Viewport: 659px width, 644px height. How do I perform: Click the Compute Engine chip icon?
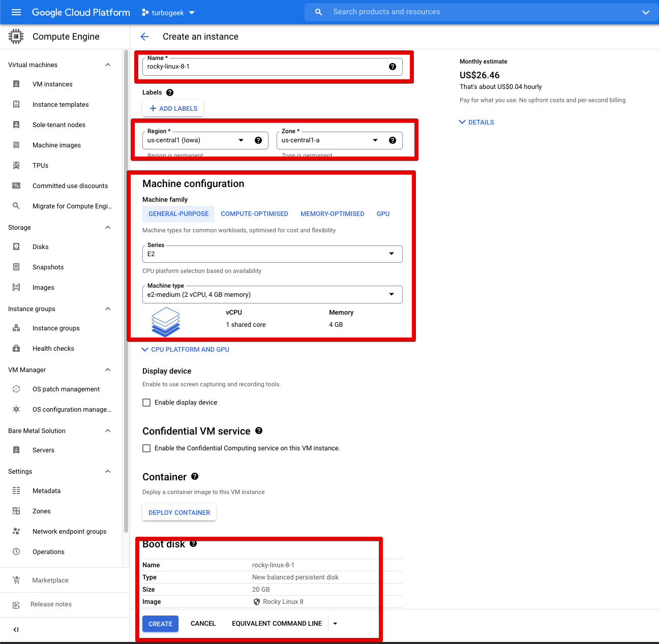pyautogui.click(x=16, y=37)
